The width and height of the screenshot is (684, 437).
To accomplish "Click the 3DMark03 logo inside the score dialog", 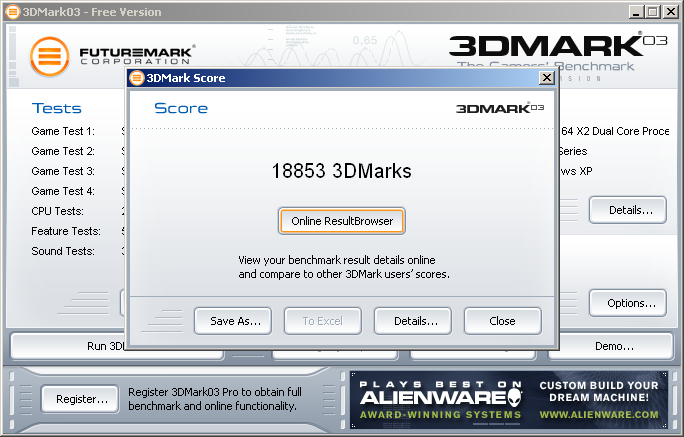I will (x=500, y=108).
